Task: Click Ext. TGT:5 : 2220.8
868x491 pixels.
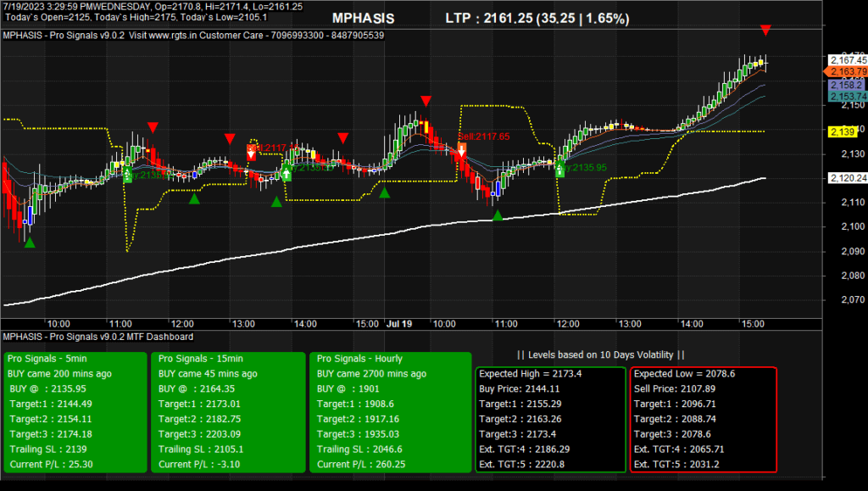Action: [521, 464]
